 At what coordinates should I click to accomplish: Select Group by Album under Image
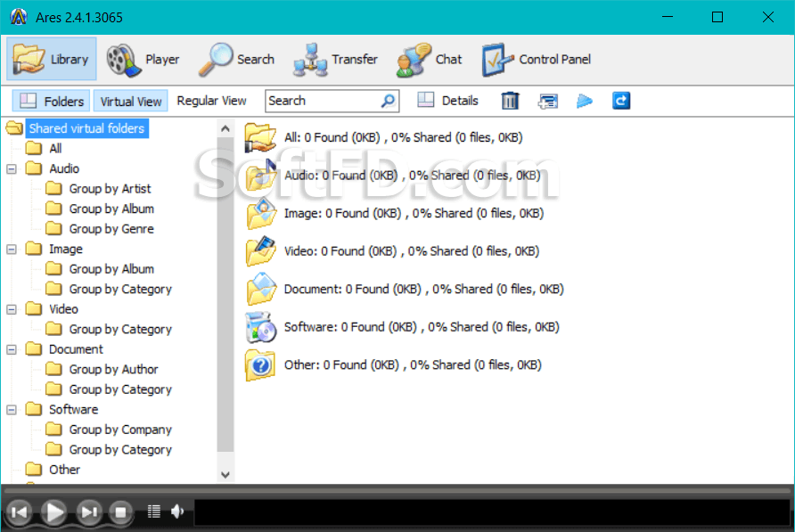[x=111, y=269]
